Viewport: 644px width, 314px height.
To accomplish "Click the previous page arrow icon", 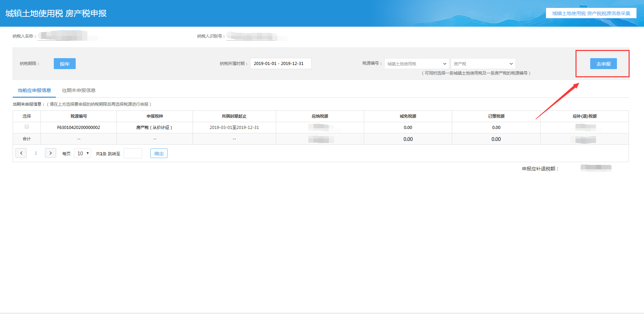I will click(x=21, y=153).
